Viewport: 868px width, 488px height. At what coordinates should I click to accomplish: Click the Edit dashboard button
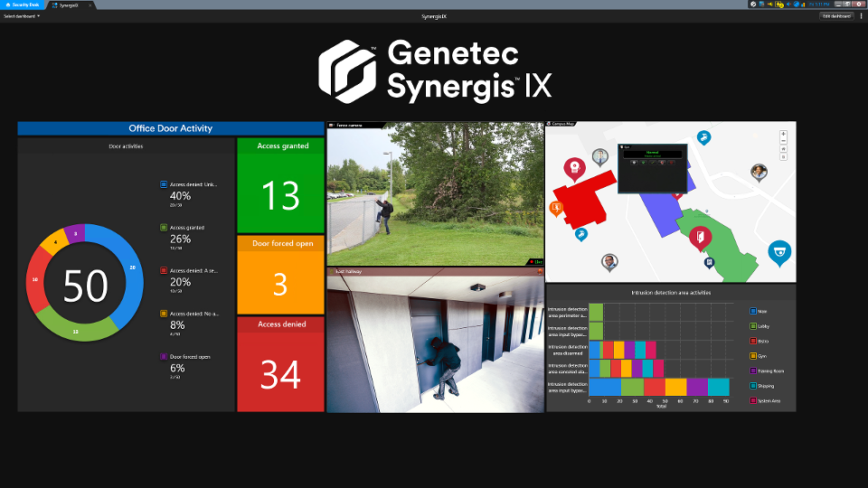(836, 15)
